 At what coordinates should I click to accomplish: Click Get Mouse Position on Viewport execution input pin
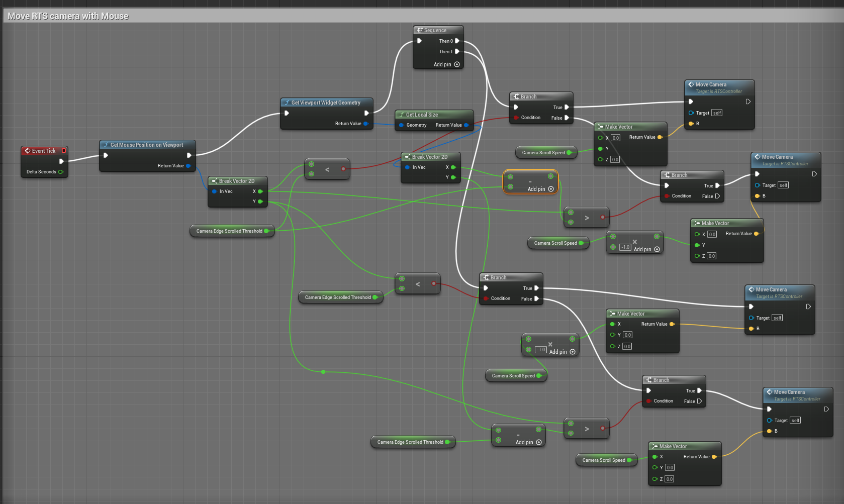coord(106,155)
